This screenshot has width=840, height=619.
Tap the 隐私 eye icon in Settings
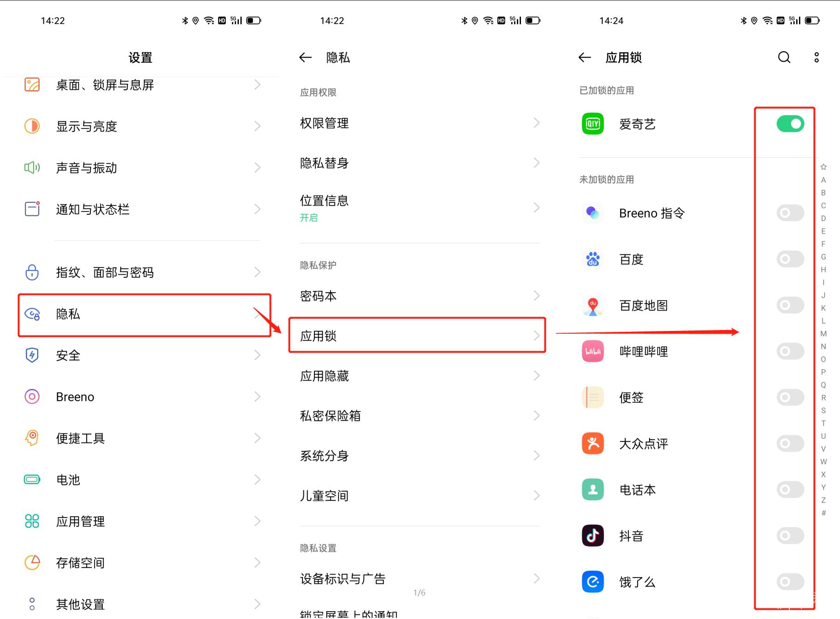(x=32, y=314)
